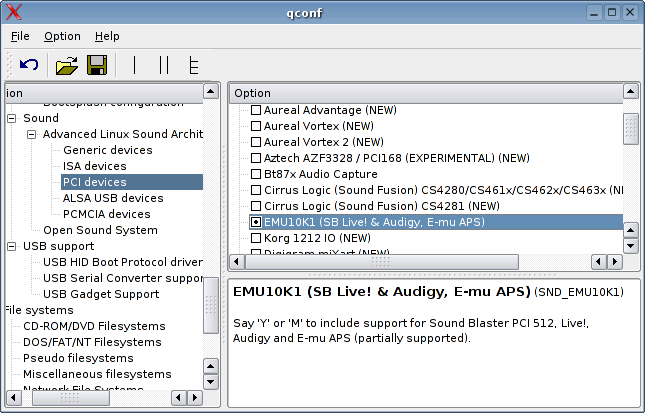Select Generic devices in the tree
This screenshot has width=645, height=413.
coord(107,150)
